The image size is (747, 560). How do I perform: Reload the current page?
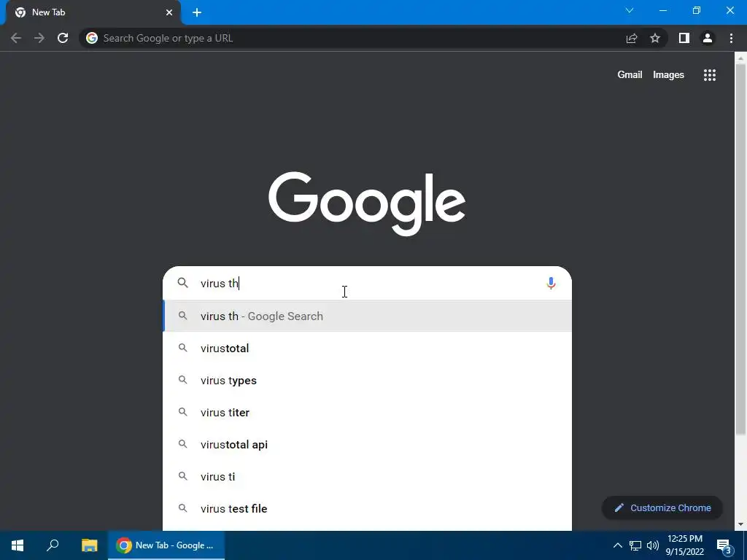[x=63, y=38]
